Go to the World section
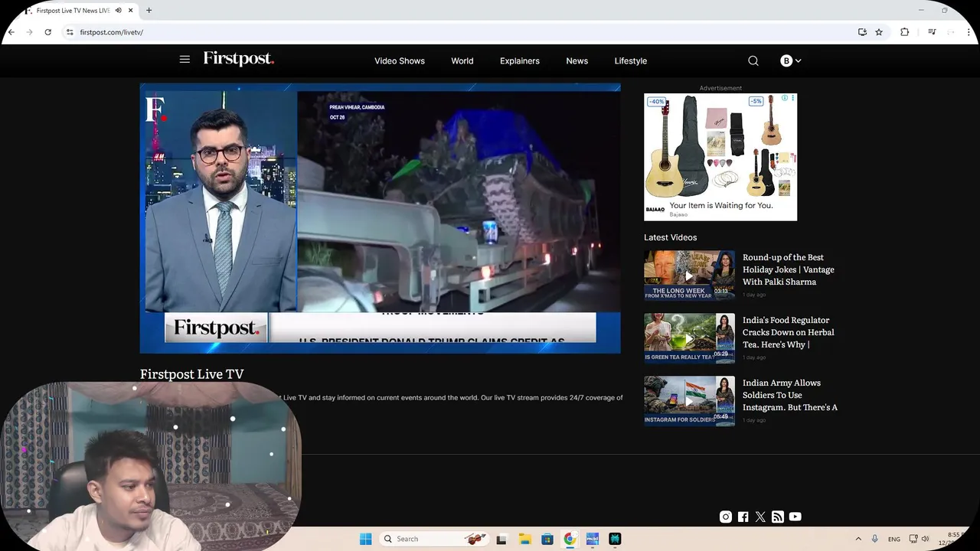This screenshot has height=551, width=980. (x=462, y=61)
